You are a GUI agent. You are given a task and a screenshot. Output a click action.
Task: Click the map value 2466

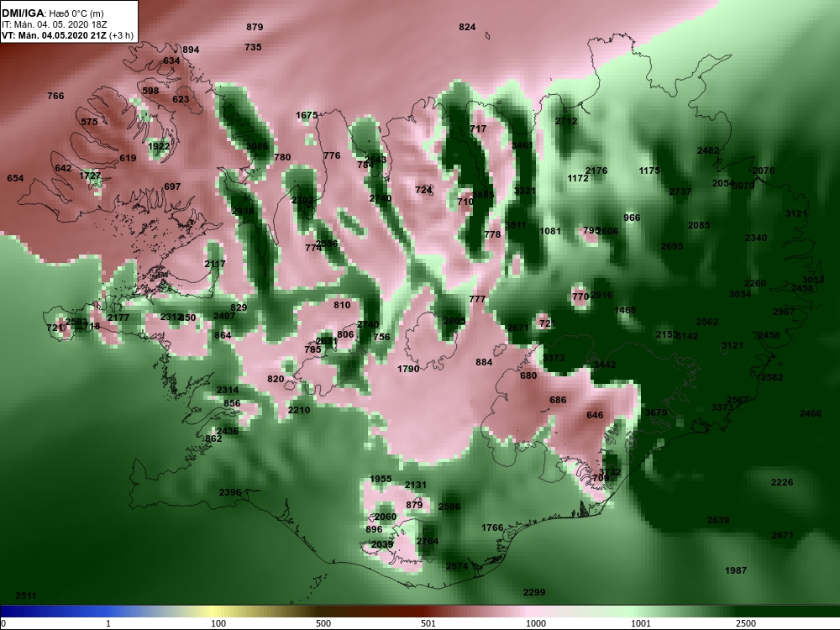pos(811,413)
